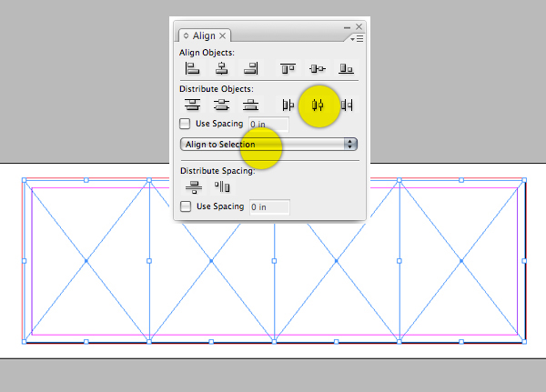Select center point of leftmost frame

click(86, 261)
